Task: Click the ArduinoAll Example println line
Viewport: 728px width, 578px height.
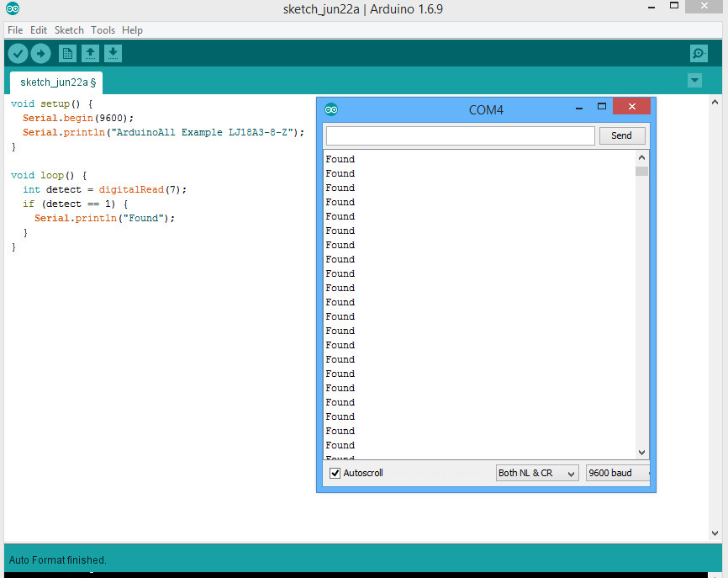Action: (163, 132)
